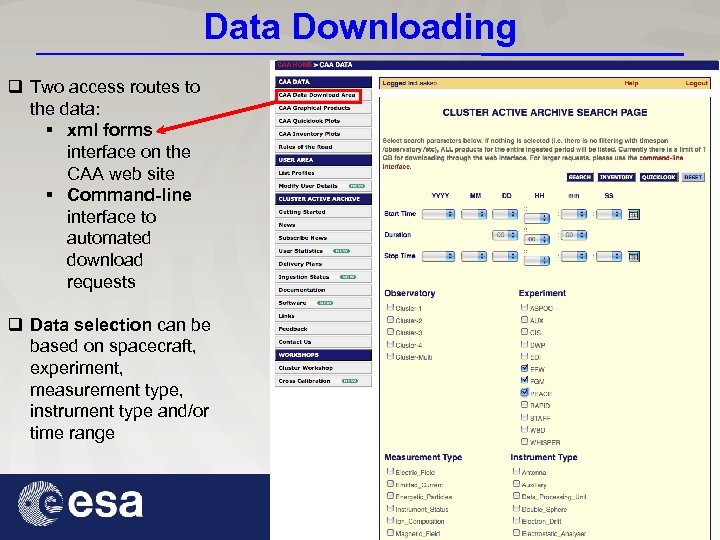Screen dimensions: 720x540
Task: Open the Start Time year dropdown
Action: [438, 214]
